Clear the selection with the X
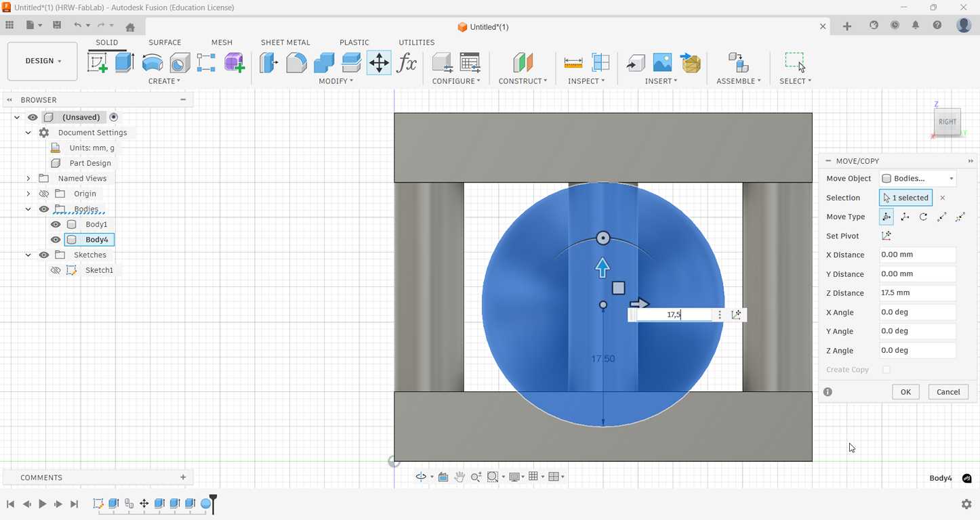The width and height of the screenshot is (980, 520). coord(942,198)
